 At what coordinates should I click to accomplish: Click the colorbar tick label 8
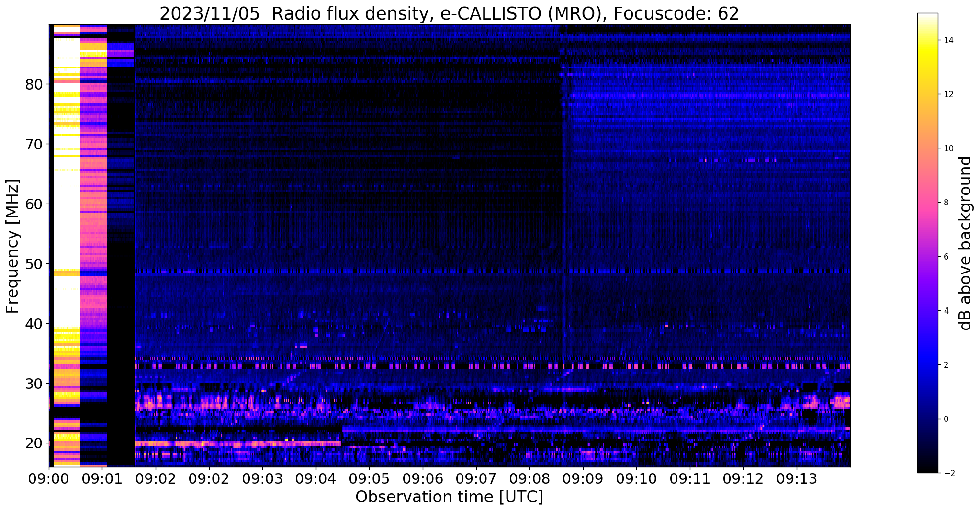pos(946,203)
